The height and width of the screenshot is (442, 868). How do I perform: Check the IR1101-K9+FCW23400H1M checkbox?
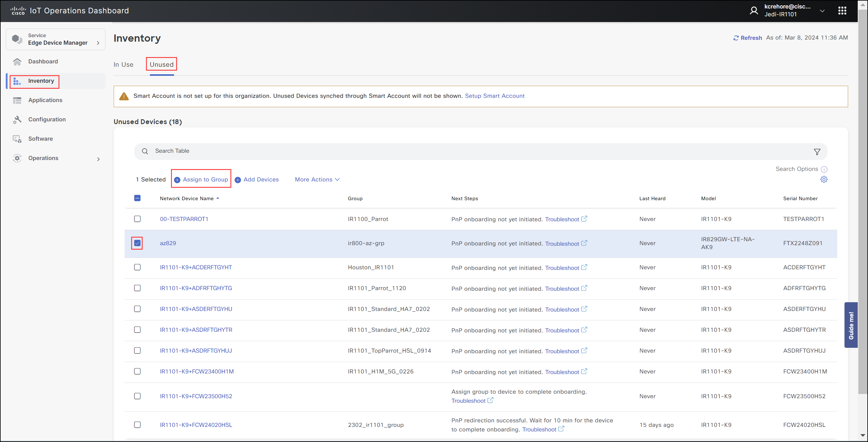137,371
